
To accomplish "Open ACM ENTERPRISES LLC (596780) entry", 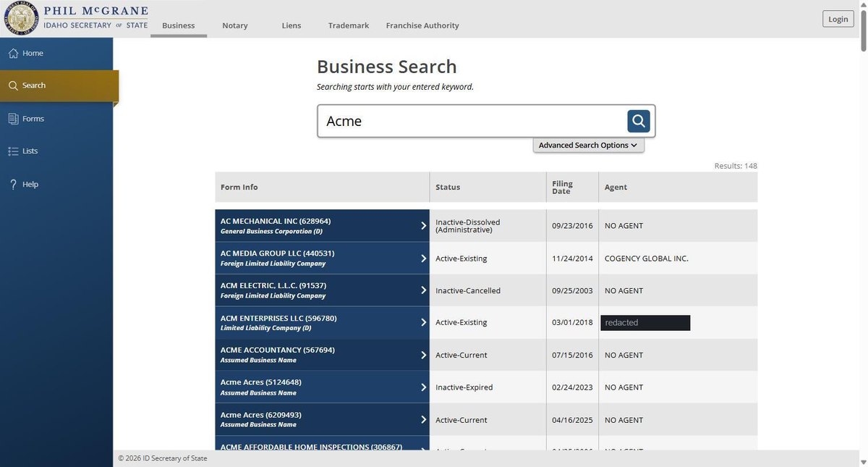I will [322, 323].
